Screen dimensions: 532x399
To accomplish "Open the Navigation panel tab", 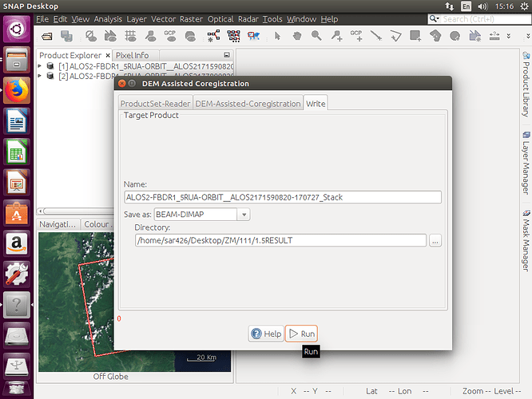I will coord(58,224).
